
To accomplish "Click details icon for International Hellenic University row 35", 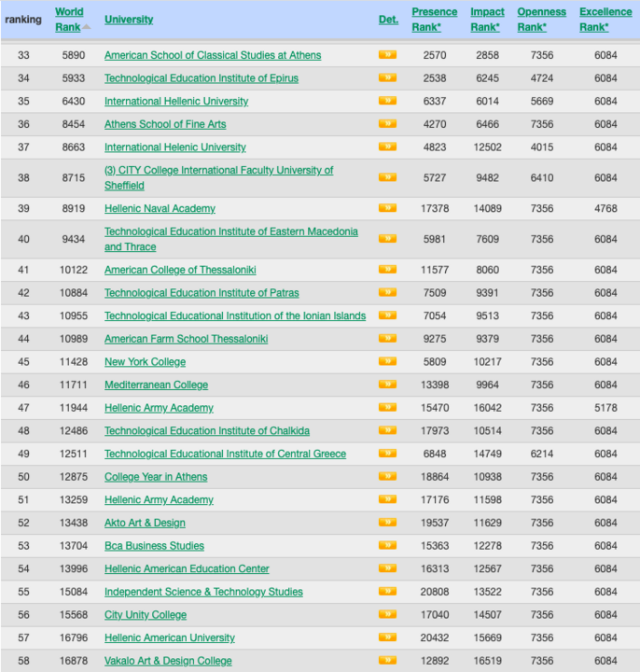I will [387, 101].
